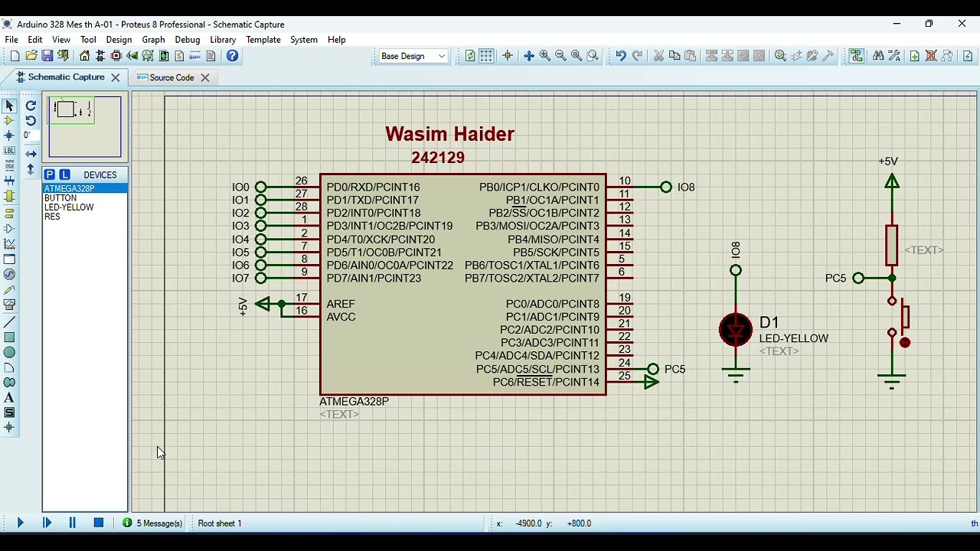Choose the Component Mode tool
This screenshot has width=980, height=551.
(x=9, y=121)
